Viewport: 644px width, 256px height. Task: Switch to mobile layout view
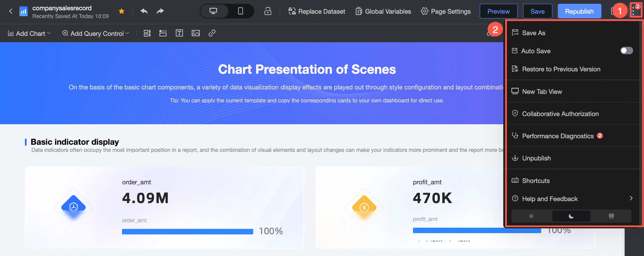click(241, 11)
